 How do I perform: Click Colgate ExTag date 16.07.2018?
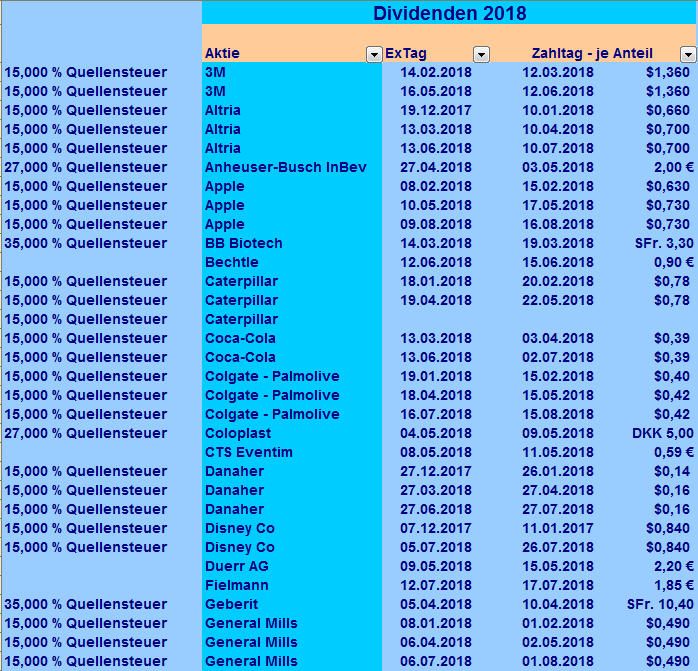click(x=435, y=414)
